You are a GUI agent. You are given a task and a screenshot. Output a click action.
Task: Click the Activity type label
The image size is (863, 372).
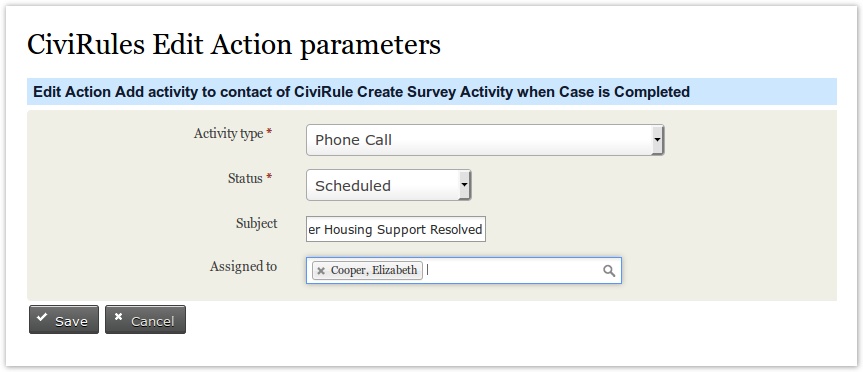(228, 133)
